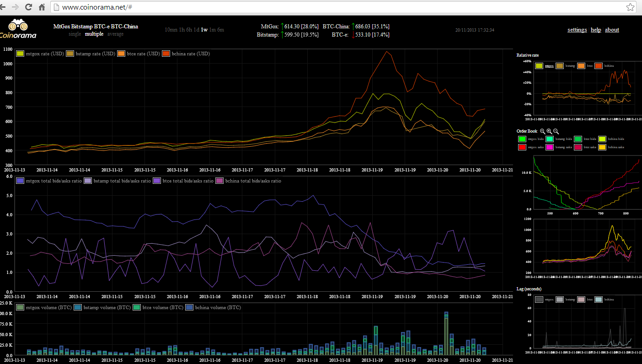
Task: Set the timeframe to 1d
Action: pos(197,30)
